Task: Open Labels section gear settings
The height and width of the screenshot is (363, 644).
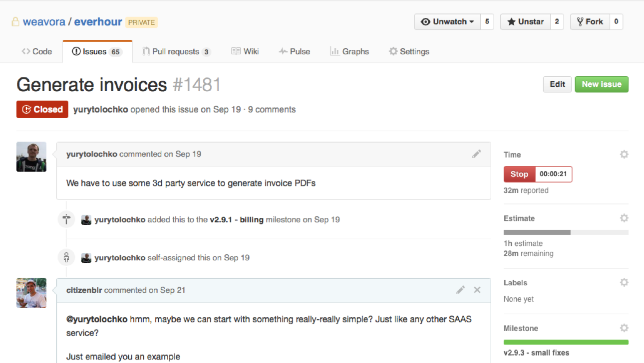Action: point(624,282)
